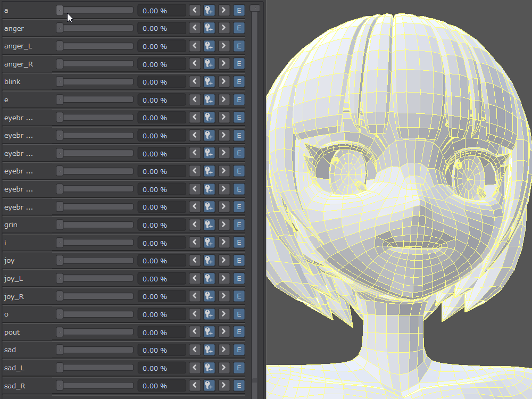
Task: Go to previous key of sad_R morph
Action: (195, 386)
